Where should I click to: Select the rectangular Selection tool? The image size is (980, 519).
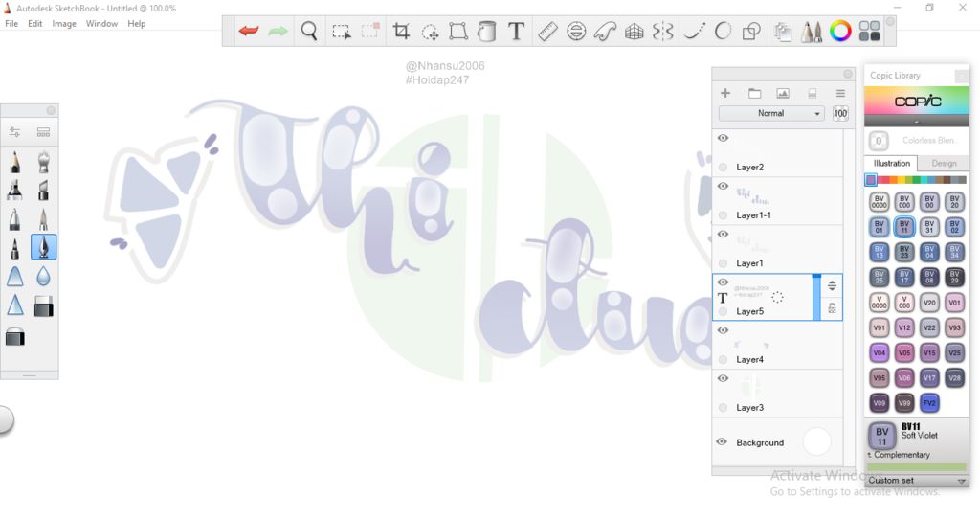pos(342,32)
